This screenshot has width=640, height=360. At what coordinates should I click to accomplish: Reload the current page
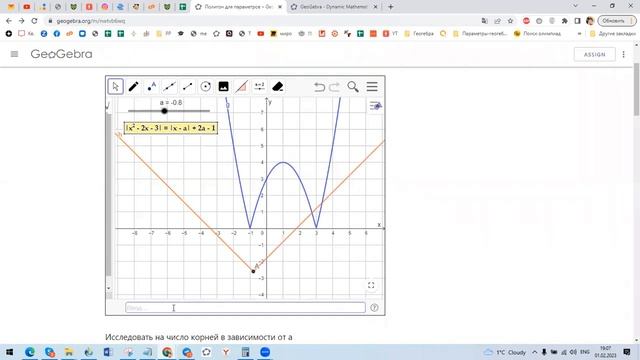[x=34, y=21]
